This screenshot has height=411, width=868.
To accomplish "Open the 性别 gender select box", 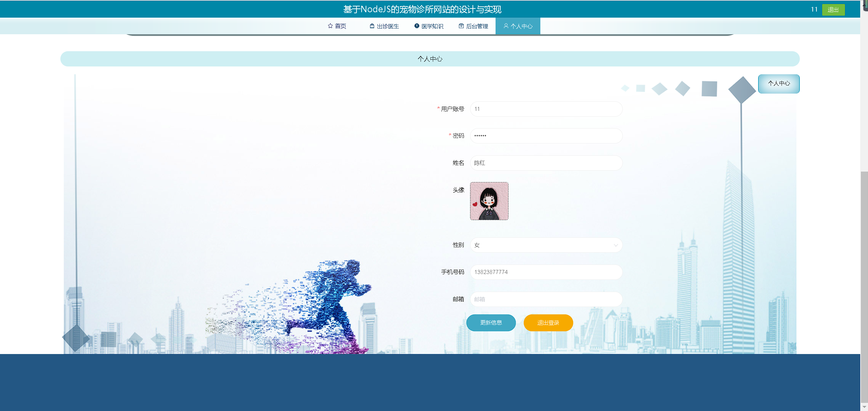I will (543, 245).
